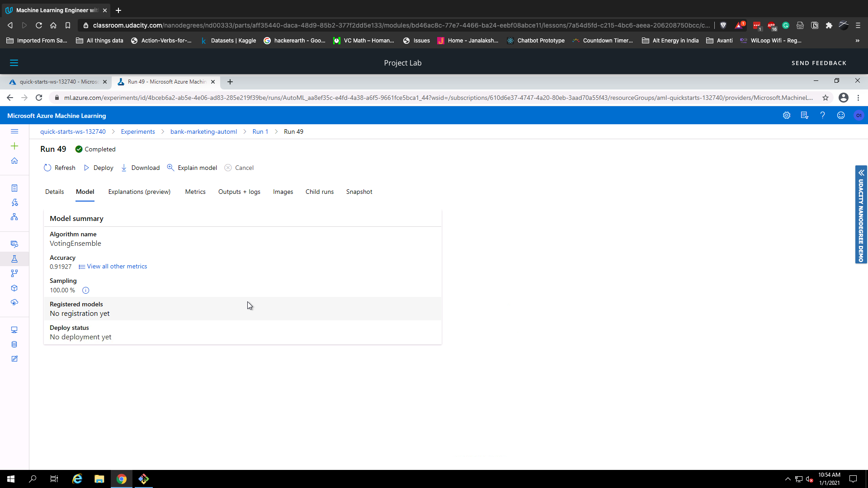868x488 pixels.
Task: Click the Deploy button
Action: [99, 168]
